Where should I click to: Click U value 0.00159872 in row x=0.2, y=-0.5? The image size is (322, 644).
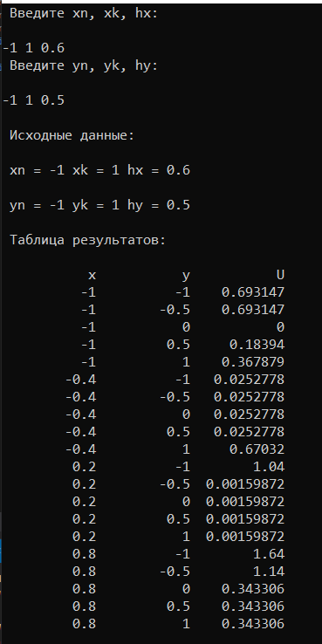pyautogui.click(x=245, y=484)
